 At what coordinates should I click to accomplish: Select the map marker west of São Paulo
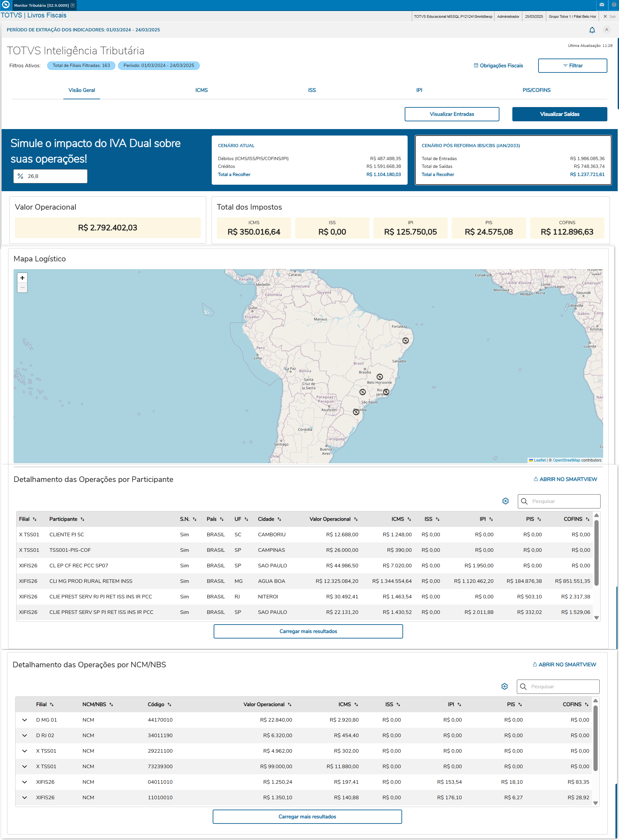tap(362, 392)
